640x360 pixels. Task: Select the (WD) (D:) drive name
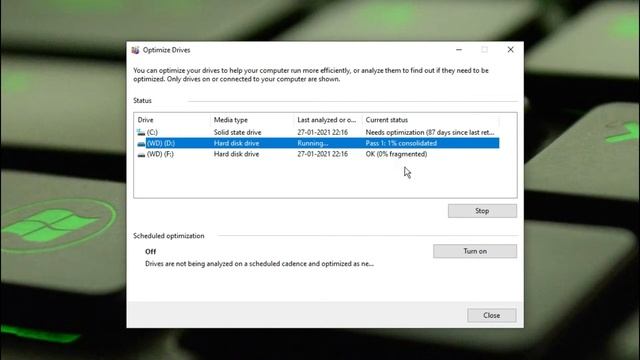click(161, 143)
